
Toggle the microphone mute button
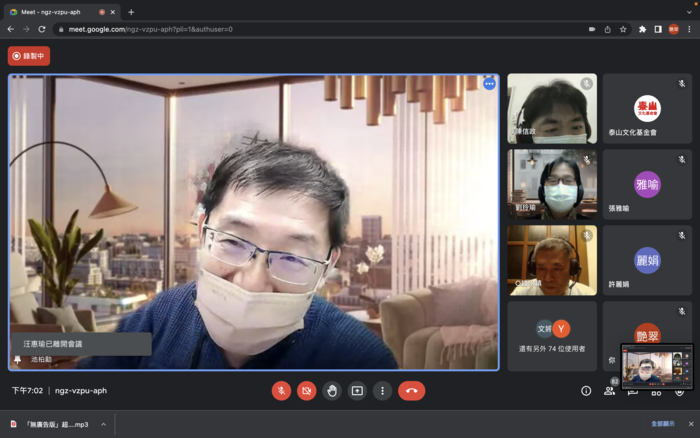pos(281,391)
